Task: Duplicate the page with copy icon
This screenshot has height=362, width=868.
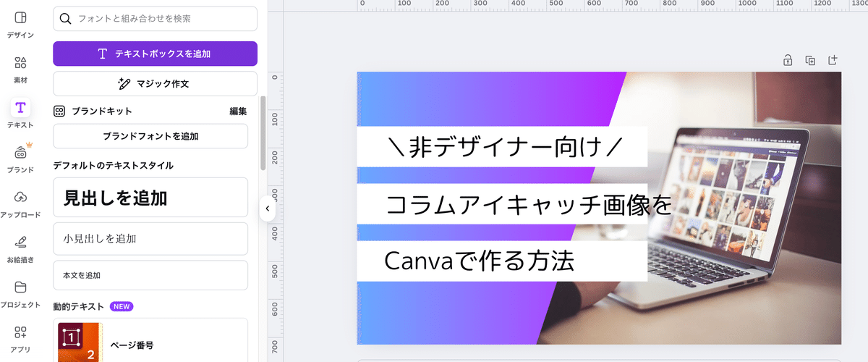Action: (810, 60)
